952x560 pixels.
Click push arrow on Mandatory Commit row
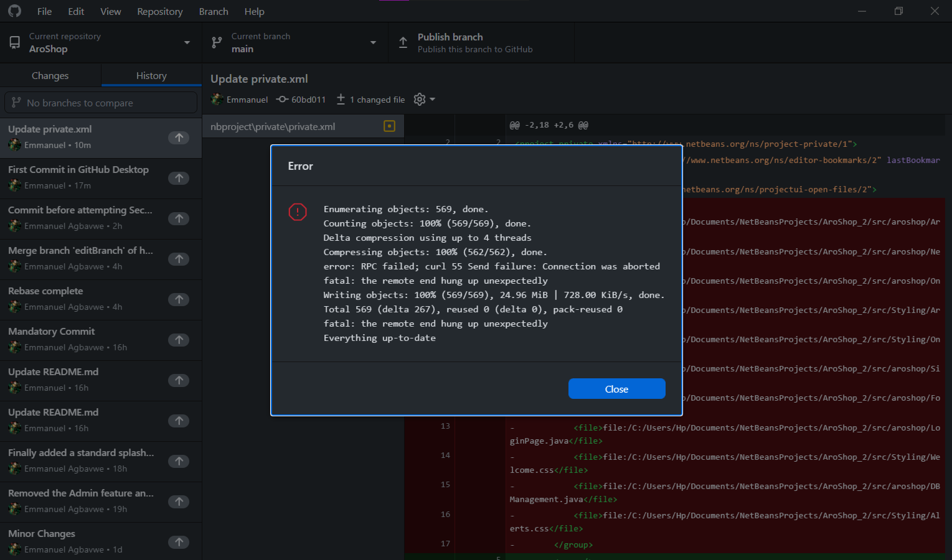(179, 340)
